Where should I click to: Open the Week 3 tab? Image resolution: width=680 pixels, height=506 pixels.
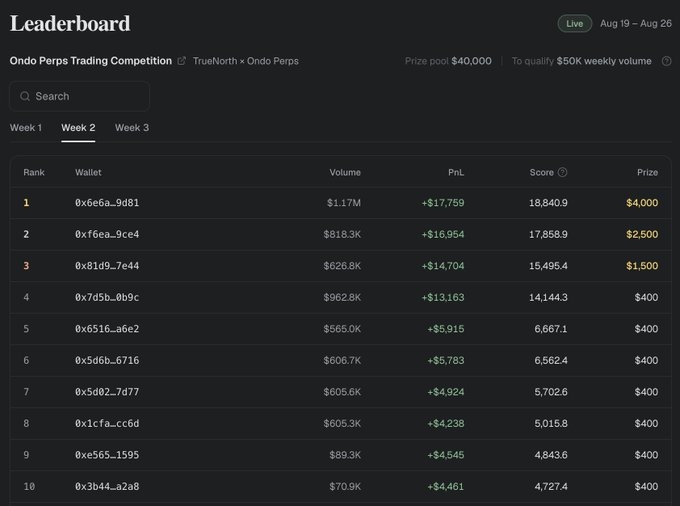point(132,127)
